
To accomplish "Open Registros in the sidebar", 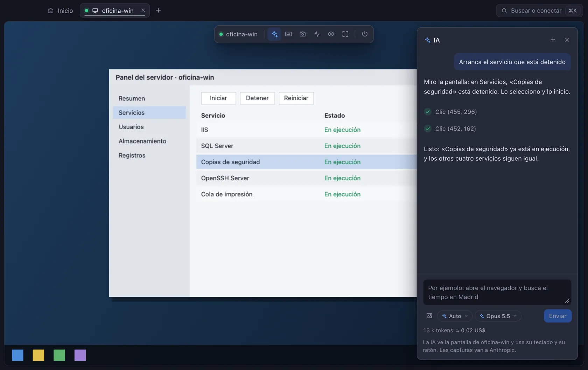I will coord(149,155).
